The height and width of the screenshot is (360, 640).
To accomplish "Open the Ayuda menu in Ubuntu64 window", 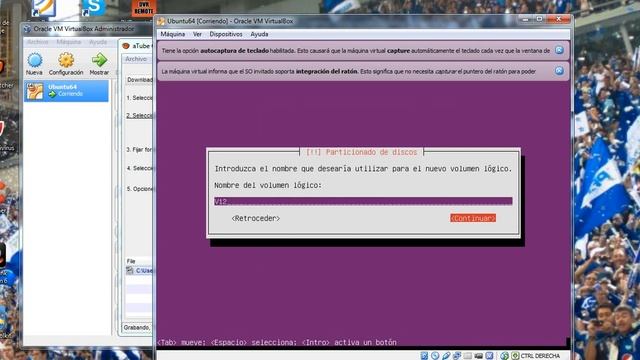I will click(259, 34).
